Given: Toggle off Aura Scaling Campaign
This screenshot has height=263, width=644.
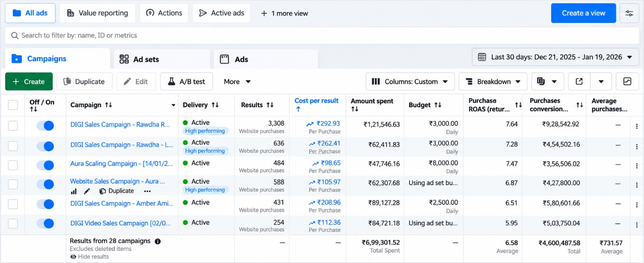Looking at the screenshot, I should (45, 165).
